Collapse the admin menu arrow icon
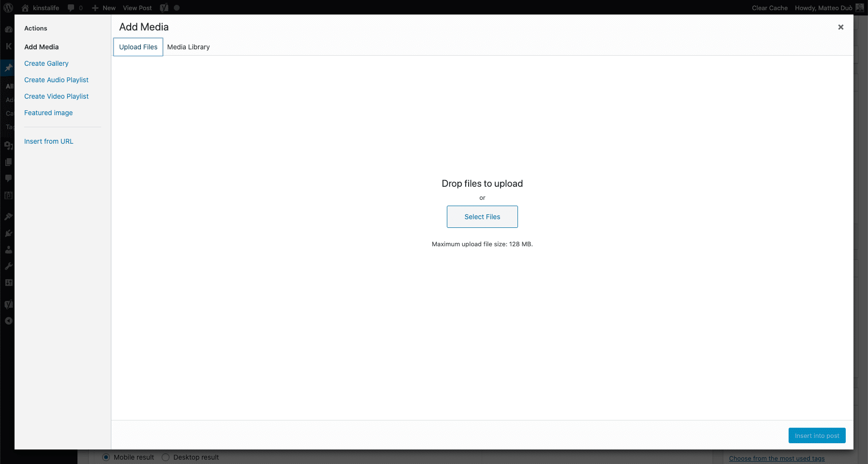868x464 pixels. [8, 320]
